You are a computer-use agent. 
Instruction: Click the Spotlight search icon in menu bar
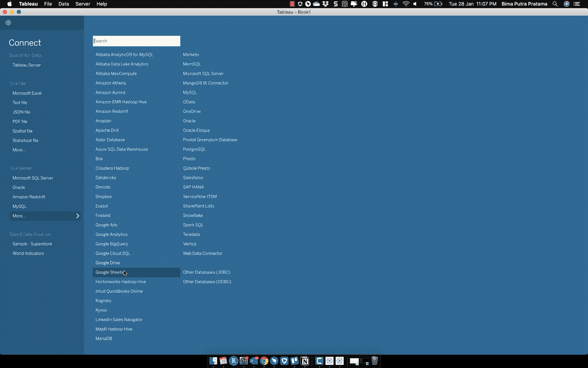(555, 4)
